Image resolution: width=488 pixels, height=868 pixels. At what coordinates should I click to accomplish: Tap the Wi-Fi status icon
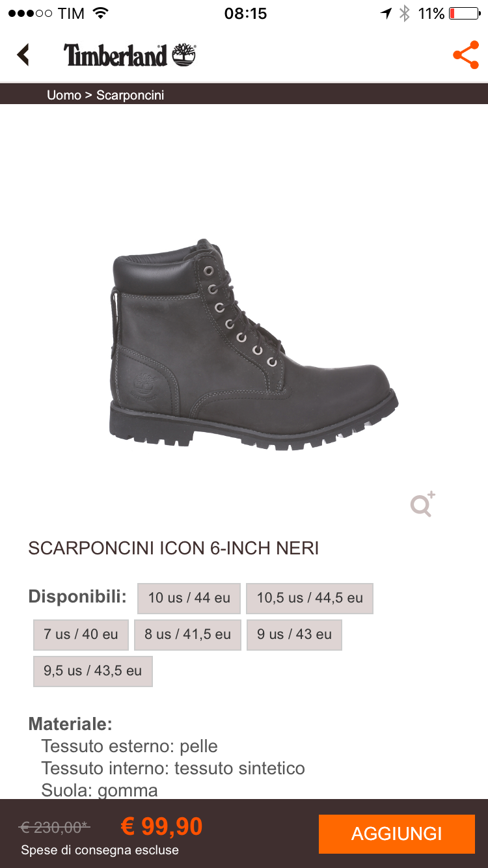100,13
